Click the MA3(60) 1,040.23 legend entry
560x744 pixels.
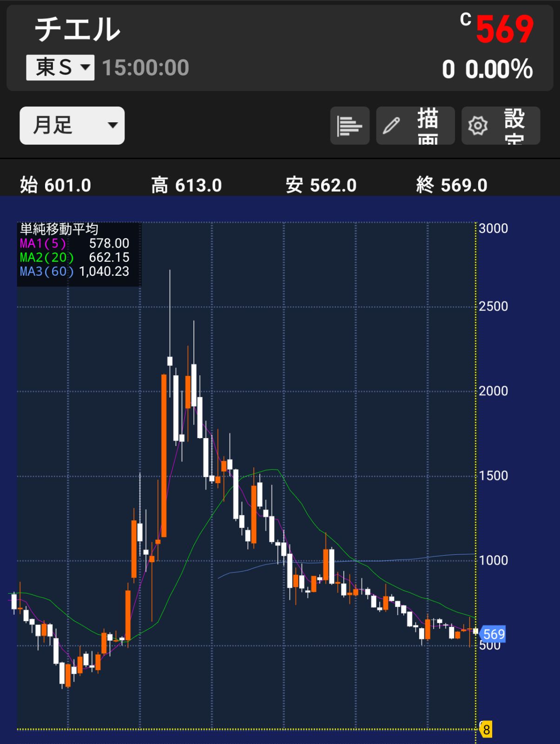click(x=74, y=271)
